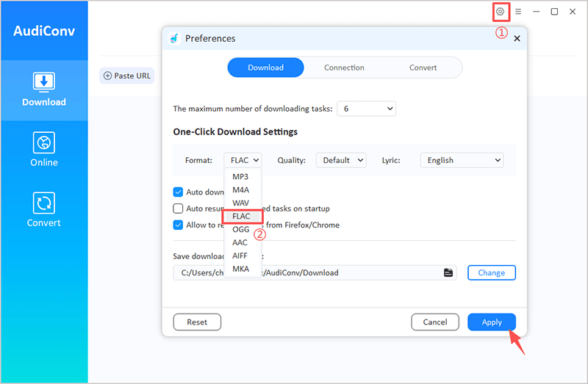Select WAV from the format list
This screenshot has width=588, height=384.
point(243,203)
